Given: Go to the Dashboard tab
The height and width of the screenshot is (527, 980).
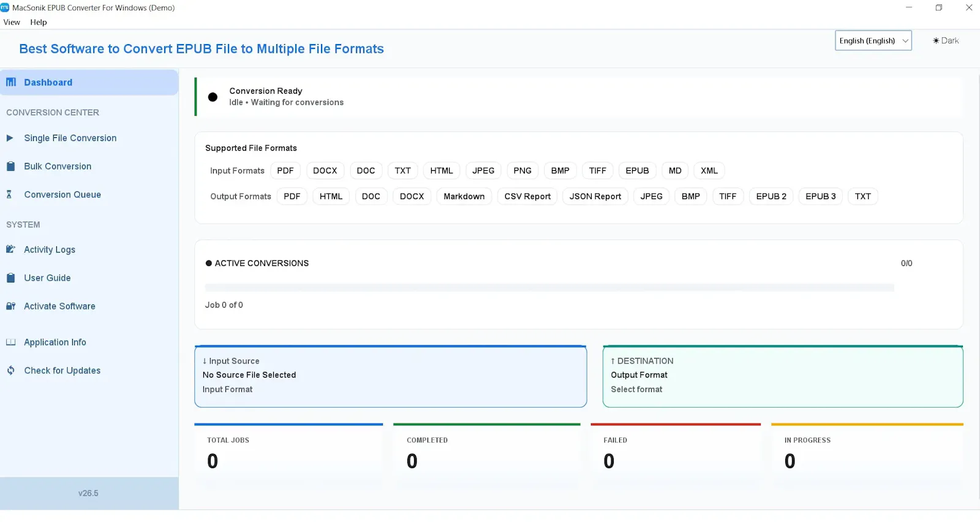Looking at the screenshot, I should (x=89, y=82).
